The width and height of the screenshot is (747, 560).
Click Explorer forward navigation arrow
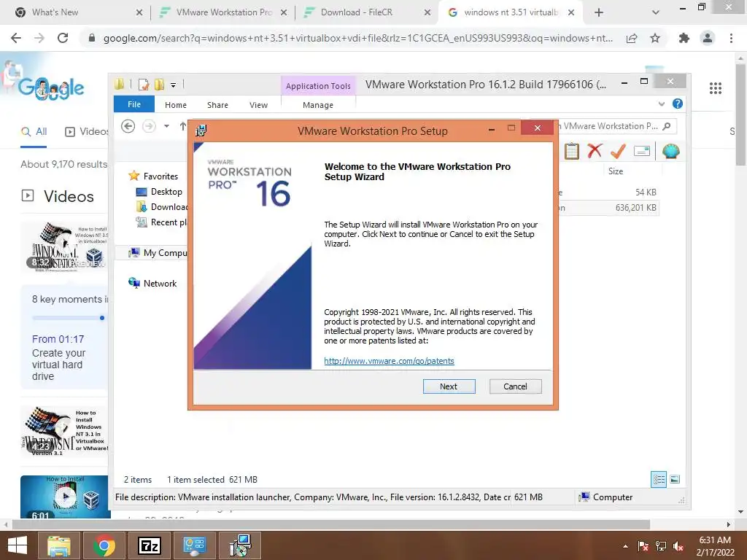[149, 126]
